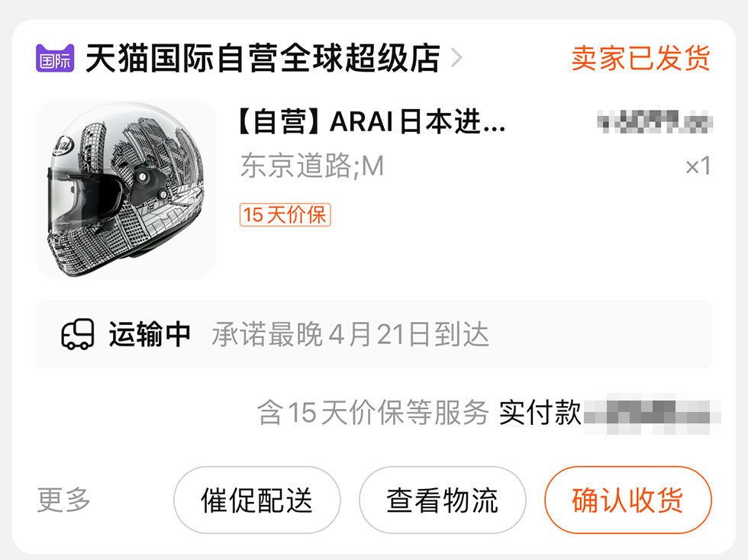Open the ARAI helmet product thumbnail
748x560 pixels.
click(126, 189)
